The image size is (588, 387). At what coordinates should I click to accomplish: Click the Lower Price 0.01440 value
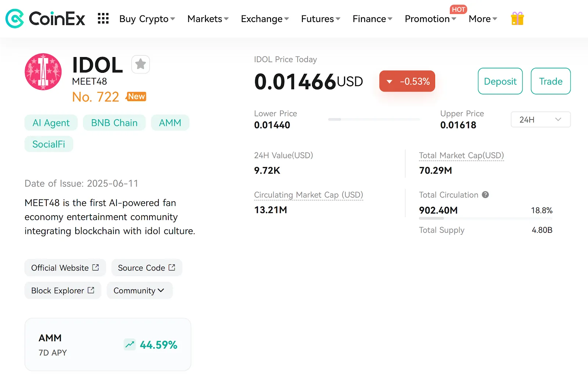coord(272,125)
